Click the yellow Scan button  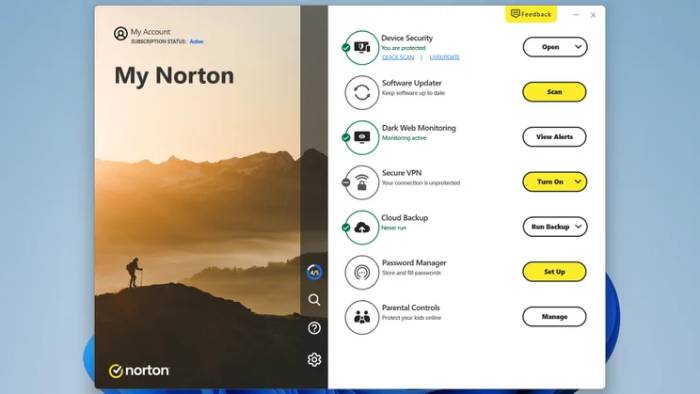pyautogui.click(x=554, y=92)
